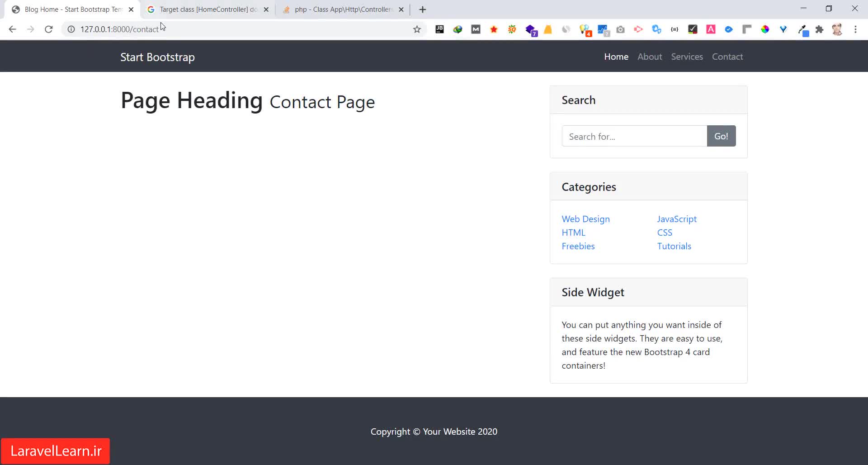
Task: Open the Chrome three-dot menu
Action: (x=855, y=29)
